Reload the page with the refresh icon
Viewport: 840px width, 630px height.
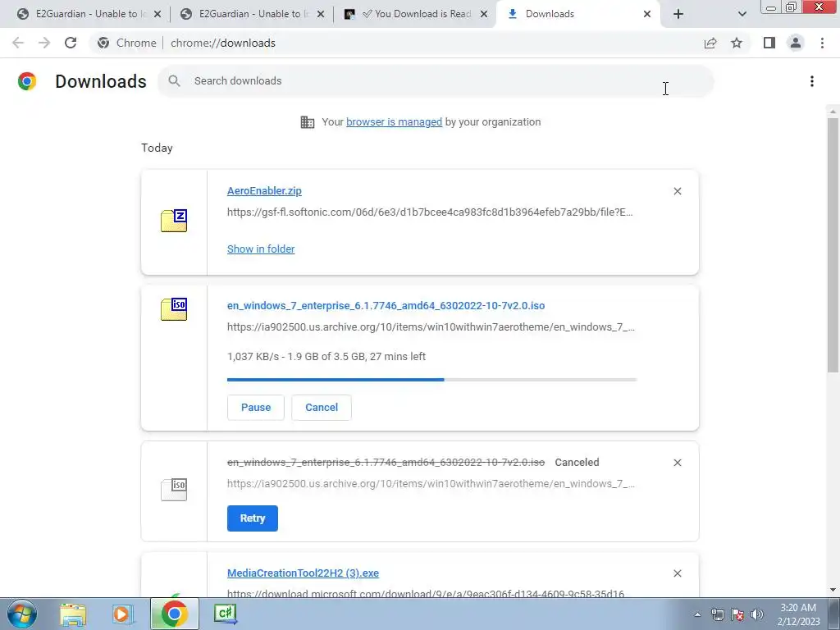(x=71, y=43)
